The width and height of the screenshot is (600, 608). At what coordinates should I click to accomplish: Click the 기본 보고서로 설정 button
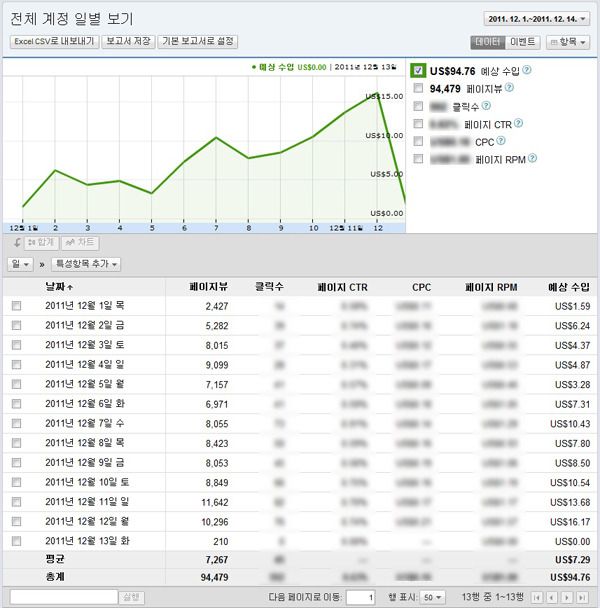(198, 41)
